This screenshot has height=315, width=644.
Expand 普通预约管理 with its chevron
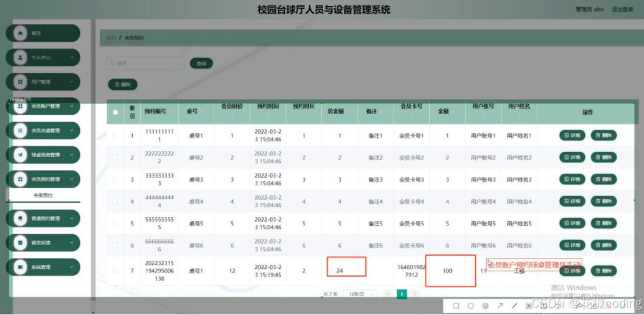(72, 218)
